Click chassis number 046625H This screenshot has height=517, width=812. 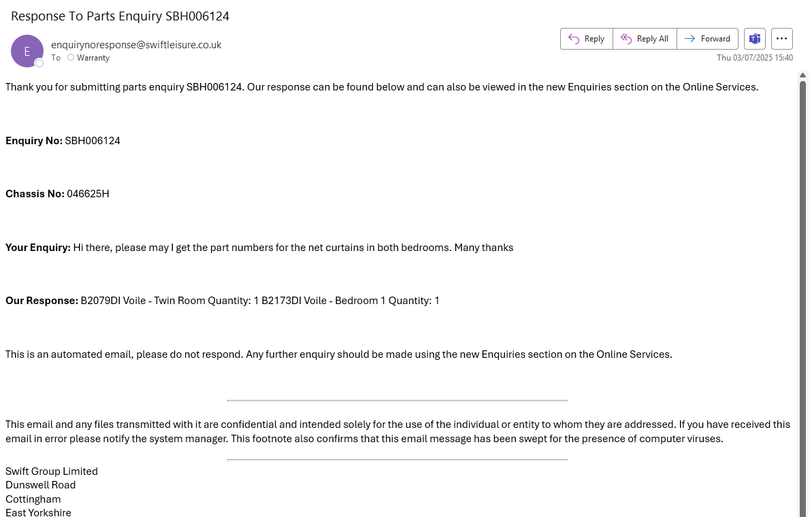pyautogui.click(x=88, y=194)
